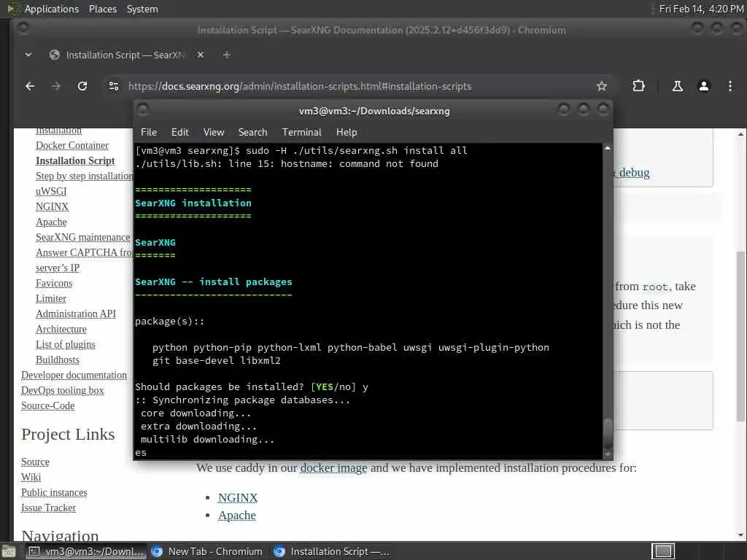The image size is (747, 560).
Task: Open Step by step installation link
Action: 85,176
